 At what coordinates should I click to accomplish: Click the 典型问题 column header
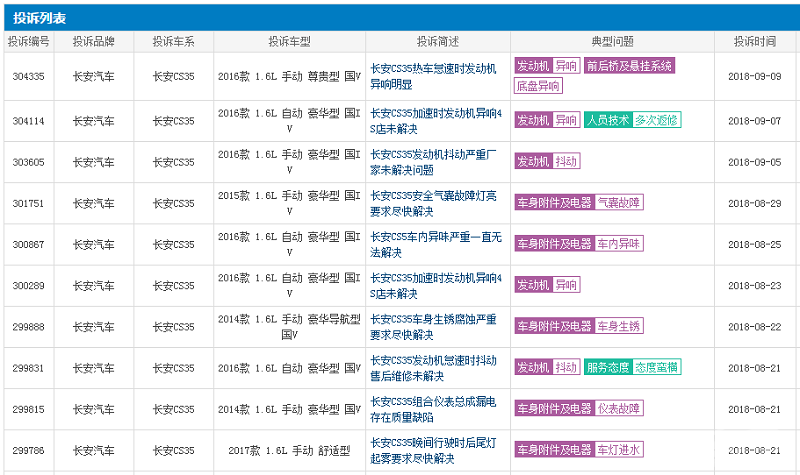[x=612, y=42]
